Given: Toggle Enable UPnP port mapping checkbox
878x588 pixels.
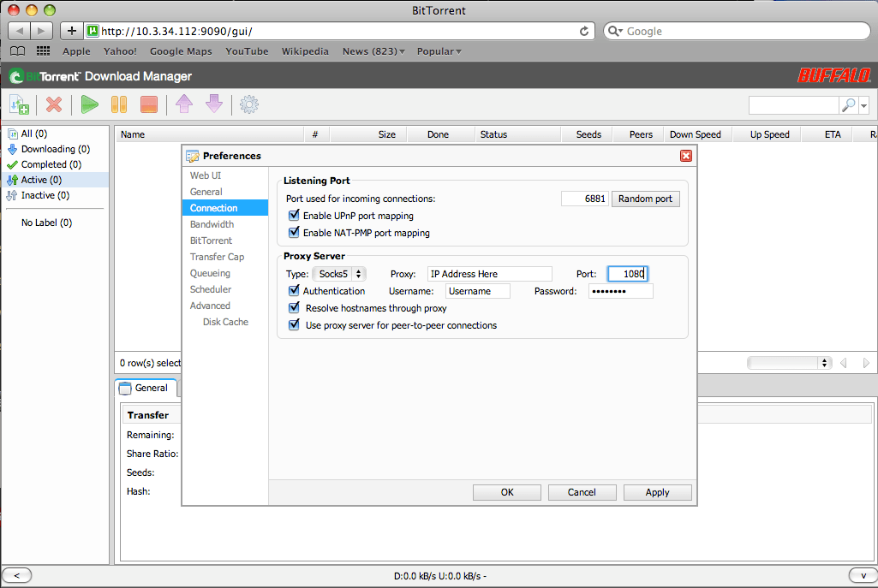Looking at the screenshot, I should (x=294, y=215).
